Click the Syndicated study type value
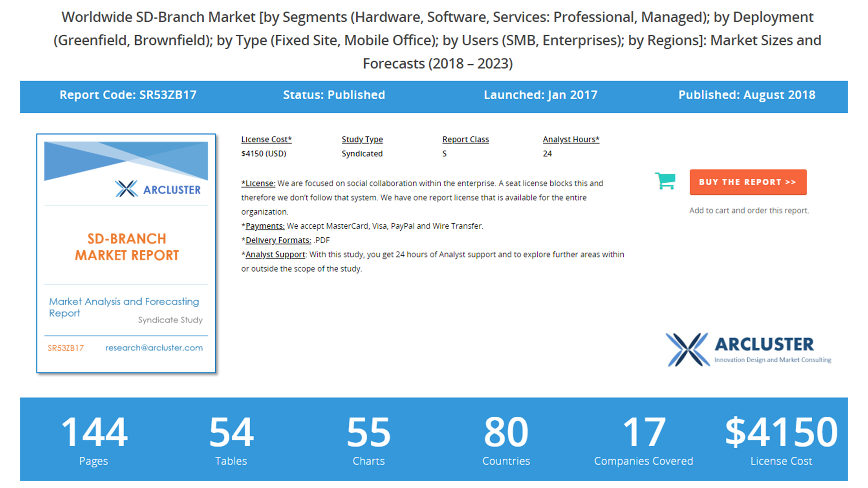The height and width of the screenshot is (488, 868). (362, 154)
